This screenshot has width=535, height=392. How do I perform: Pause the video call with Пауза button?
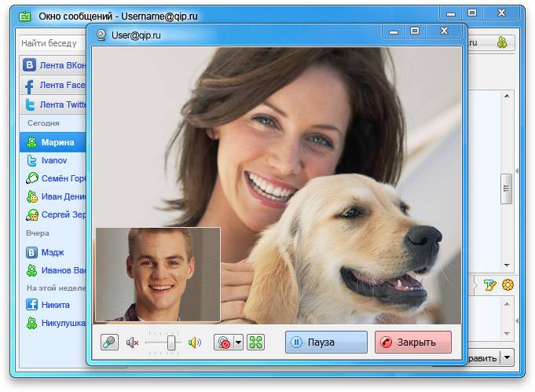click(326, 342)
